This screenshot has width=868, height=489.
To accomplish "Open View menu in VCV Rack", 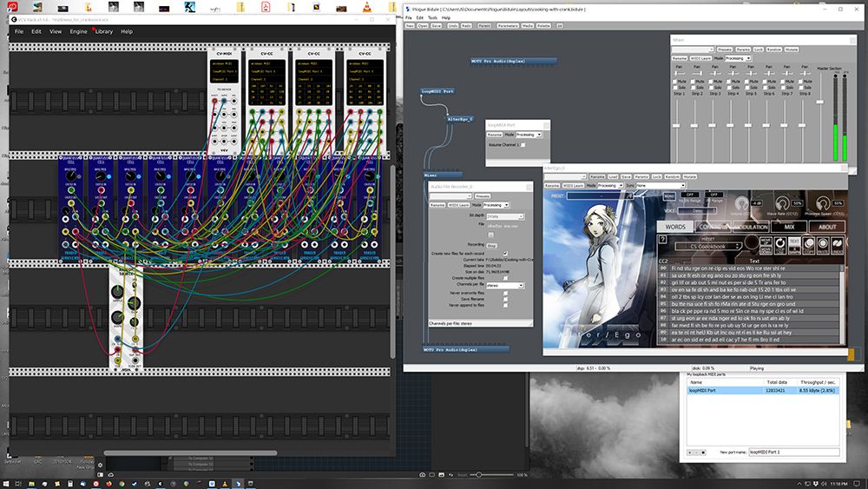I will [x=56, y=31].
